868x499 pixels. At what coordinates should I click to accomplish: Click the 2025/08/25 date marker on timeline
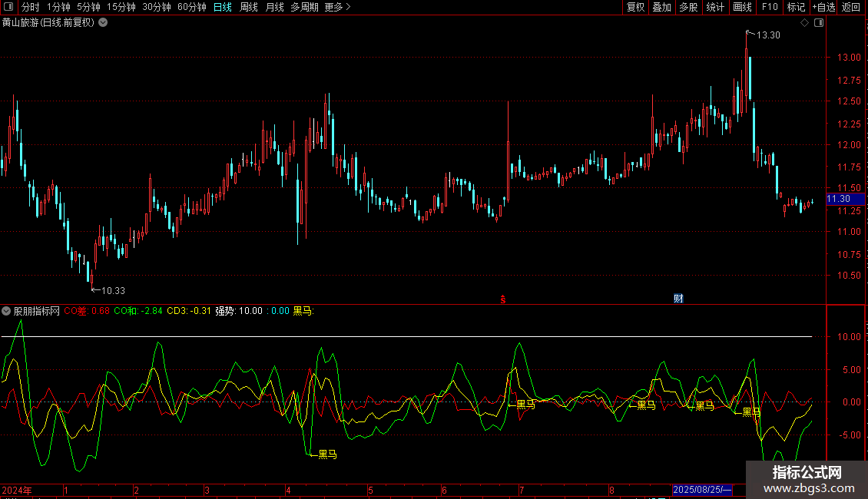click(x=702, y=490)
